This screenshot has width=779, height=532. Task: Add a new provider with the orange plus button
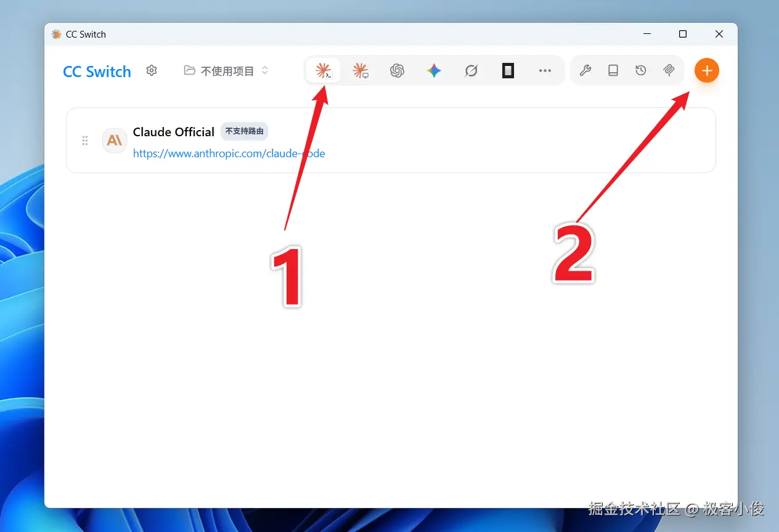pos(707,71)
